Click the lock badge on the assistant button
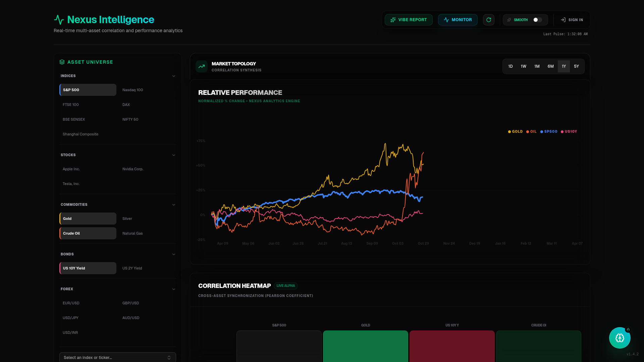The image size is (644, 362). (x=628, y=330)
